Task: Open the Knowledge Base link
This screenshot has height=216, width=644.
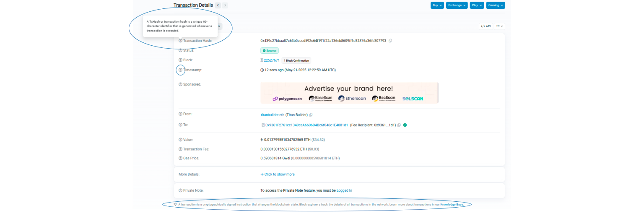Action: pyautogui.click(x=452, y=204)
